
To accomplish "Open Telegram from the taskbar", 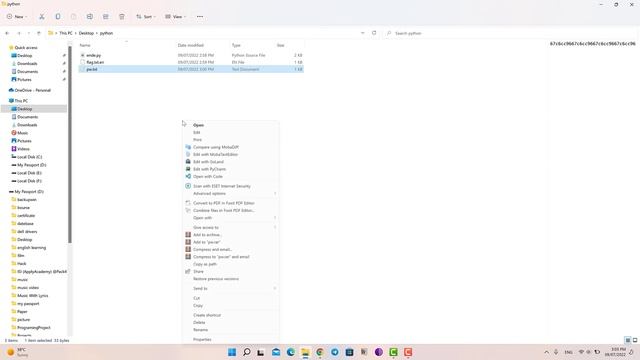I will (x=335, y=352).
